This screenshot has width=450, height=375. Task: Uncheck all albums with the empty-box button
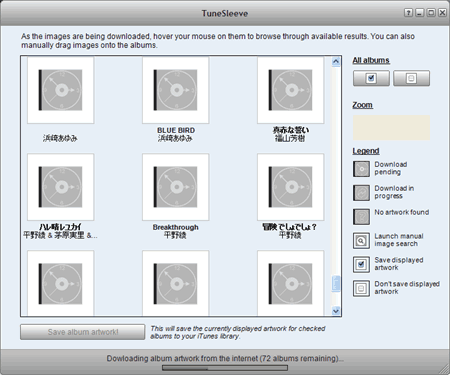pos(411,78)
